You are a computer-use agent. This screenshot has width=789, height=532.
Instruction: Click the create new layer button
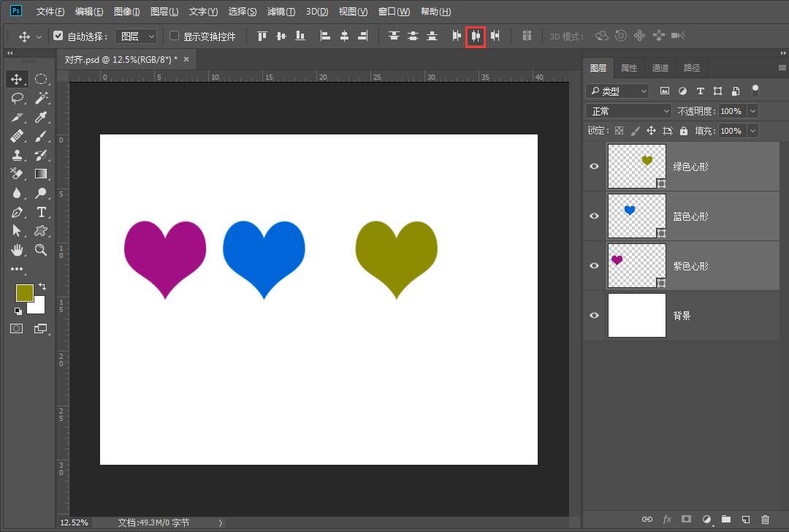coord(745,519)
